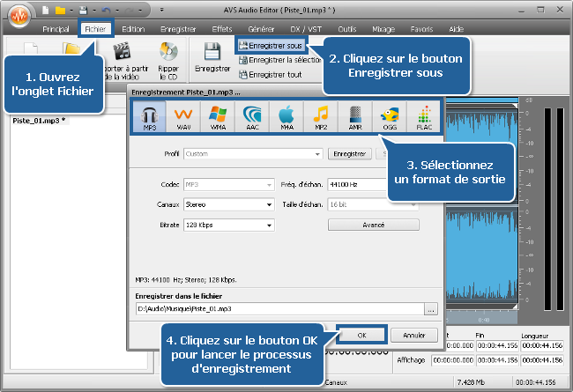This screenshot has width=573, height=392.
Task: Choose the FLAC format icon
Action: 424,116
